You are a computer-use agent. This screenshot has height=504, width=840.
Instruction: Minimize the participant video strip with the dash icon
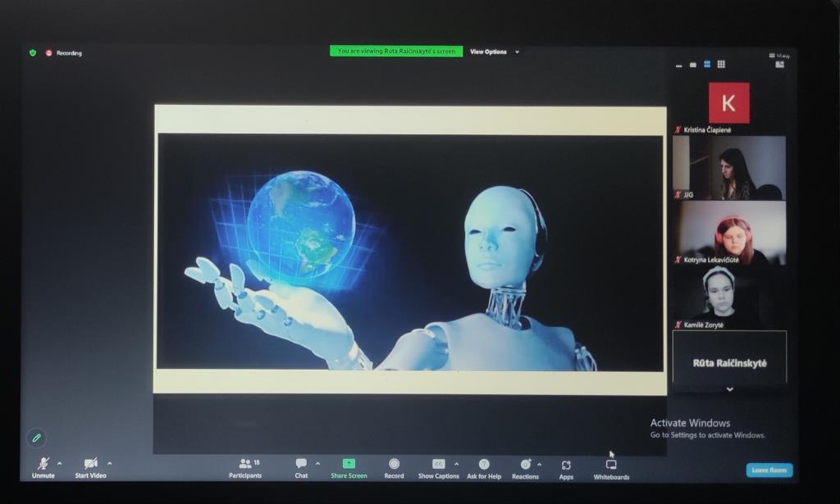point(678,66)
